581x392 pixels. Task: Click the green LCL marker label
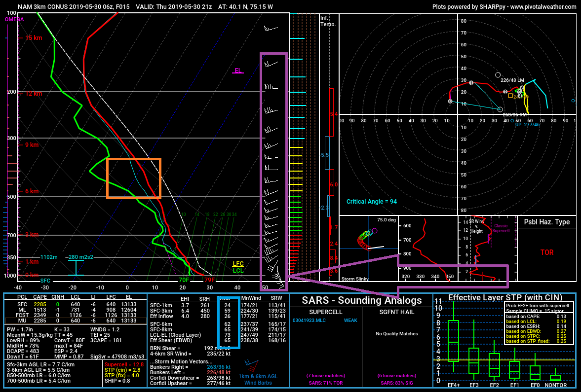[238, 271]
